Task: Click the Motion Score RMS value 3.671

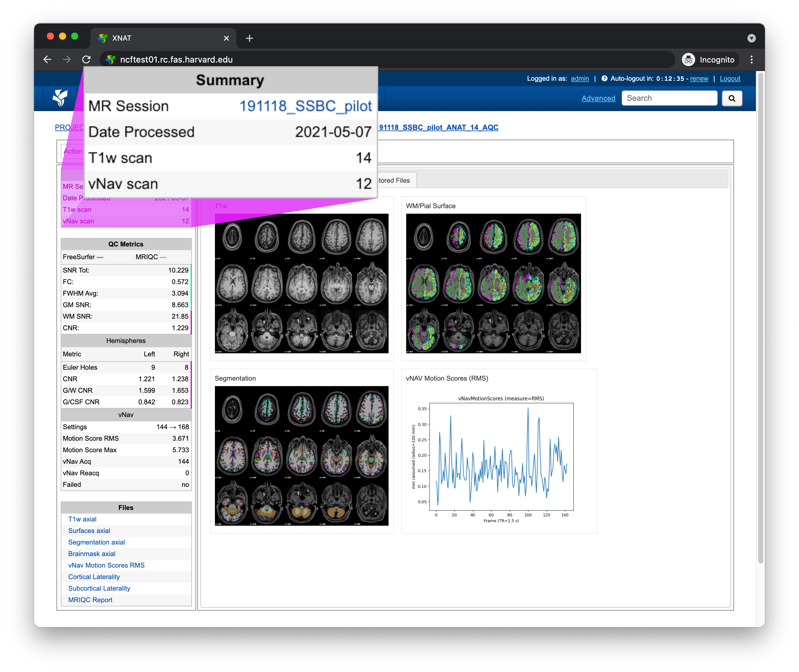Action: pyautogui.click(x=180, y=438)
